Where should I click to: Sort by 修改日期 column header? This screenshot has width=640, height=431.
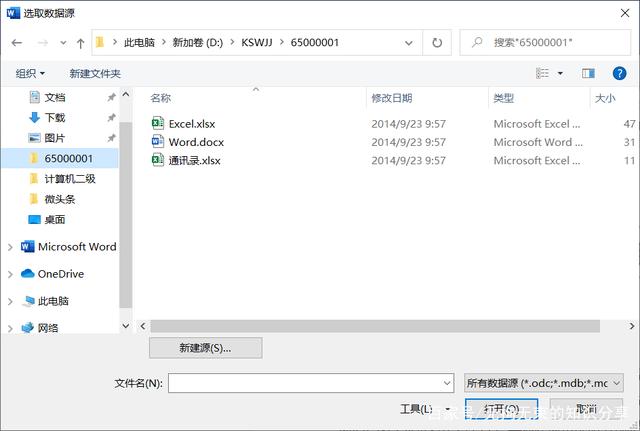391,98
